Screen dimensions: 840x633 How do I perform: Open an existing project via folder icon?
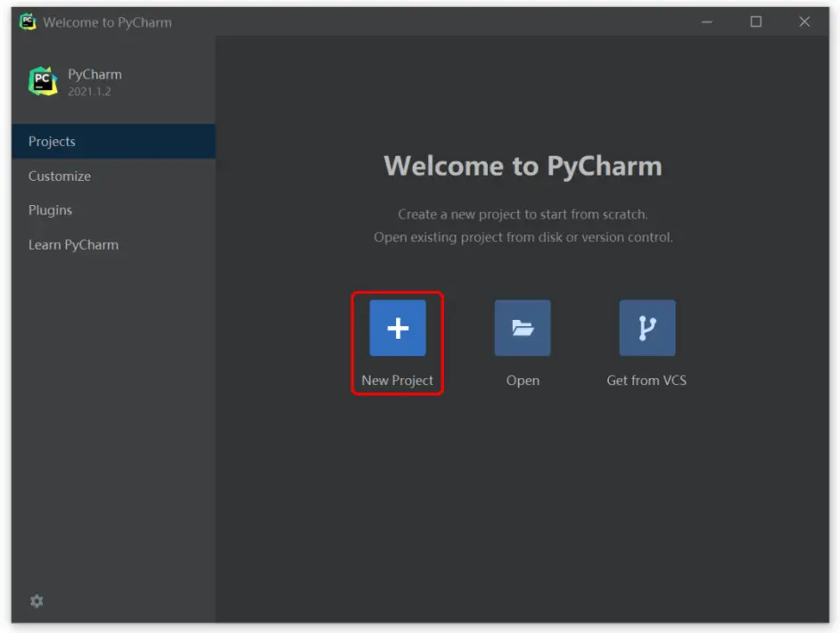coord(523,328)
